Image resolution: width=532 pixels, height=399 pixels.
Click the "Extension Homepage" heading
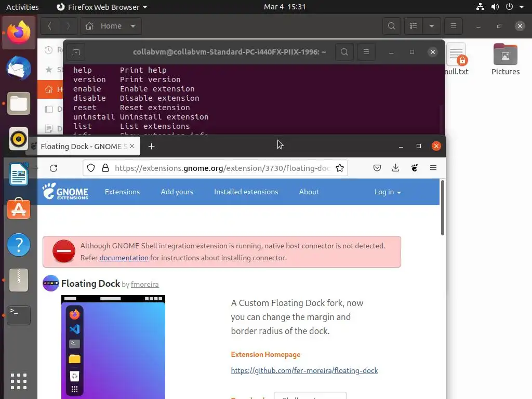(x=265, y=354)
